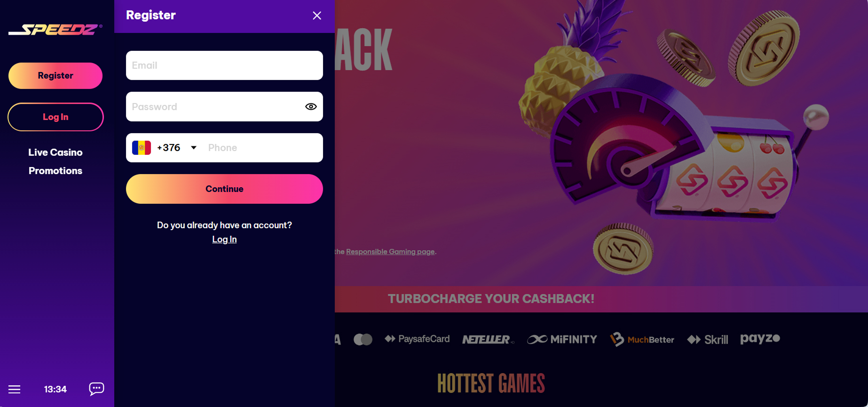The height and width of the screenshot is (407, 868).
Task: Click the MiFinity payment logo
Action: (x=562, y=339)
